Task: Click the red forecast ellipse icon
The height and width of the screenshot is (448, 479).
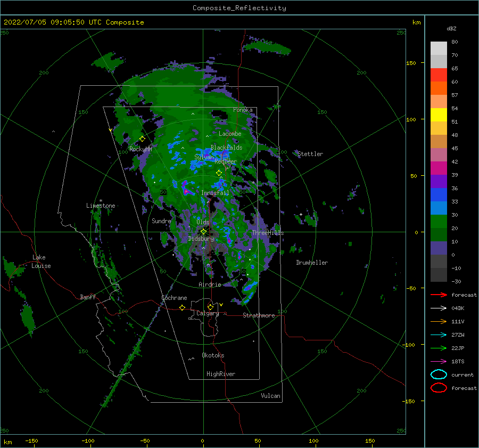Action: 439,388
